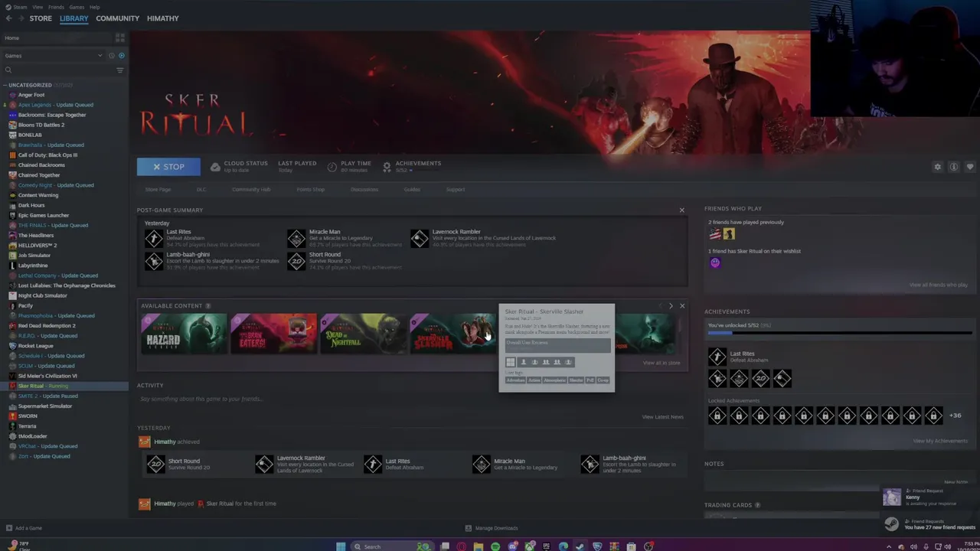Open game info icon

click(954, 167)
